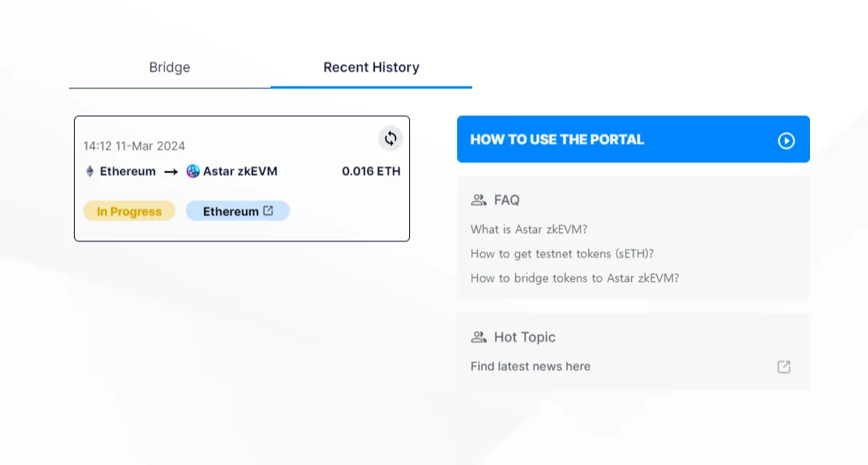
Task: Open How to get testnet tokens question
Action: pyautogui.click(x=562, y=254)
